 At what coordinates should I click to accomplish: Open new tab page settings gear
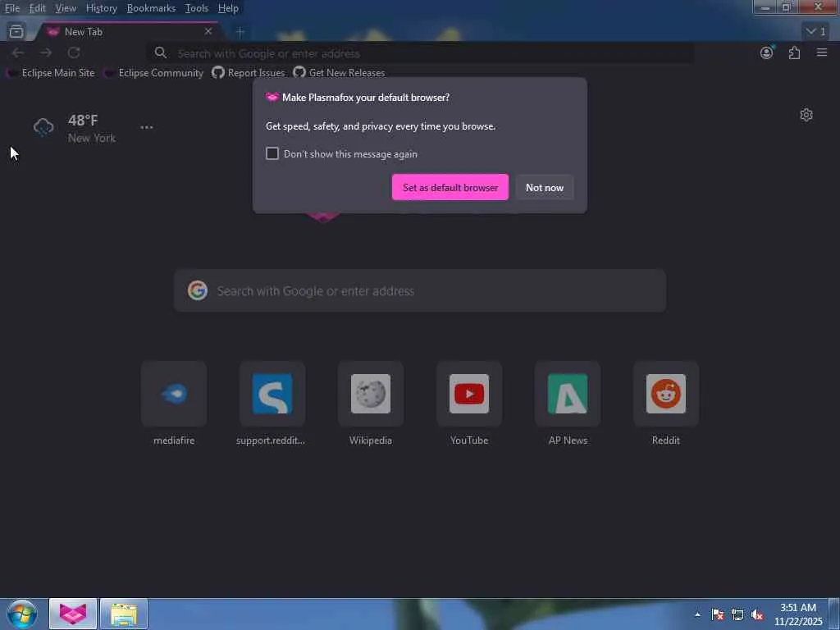pyautogui.click(x=806, y=115)
